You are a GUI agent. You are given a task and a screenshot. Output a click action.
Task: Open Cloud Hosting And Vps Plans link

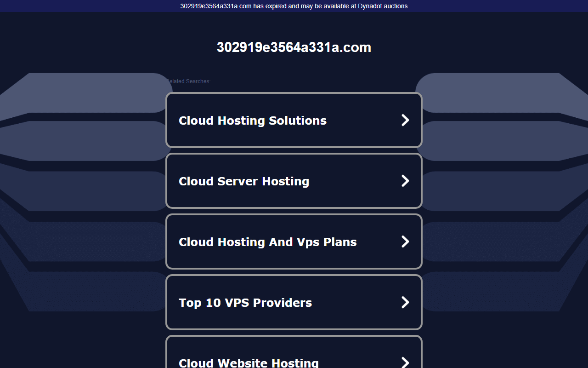coord(294,241)
